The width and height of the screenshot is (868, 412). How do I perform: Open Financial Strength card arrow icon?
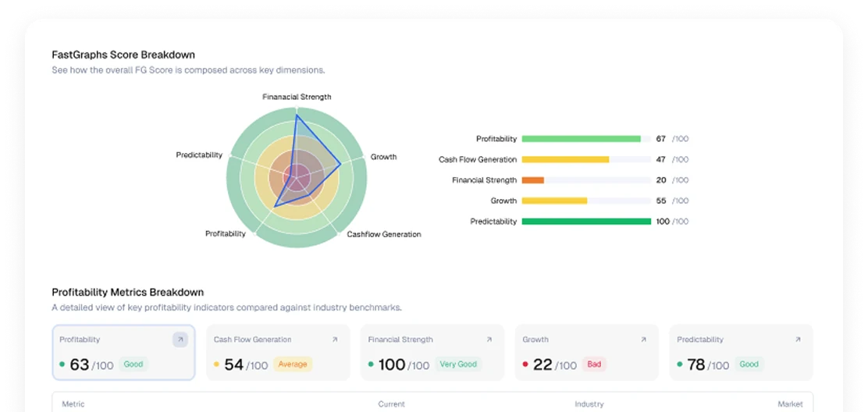[489, 339]
